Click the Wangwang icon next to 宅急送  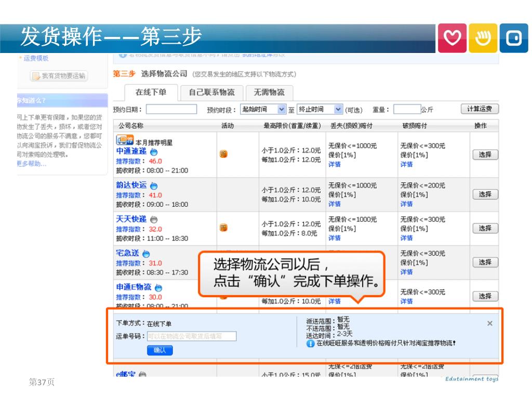pyautogui.click(x=146, y=254)
